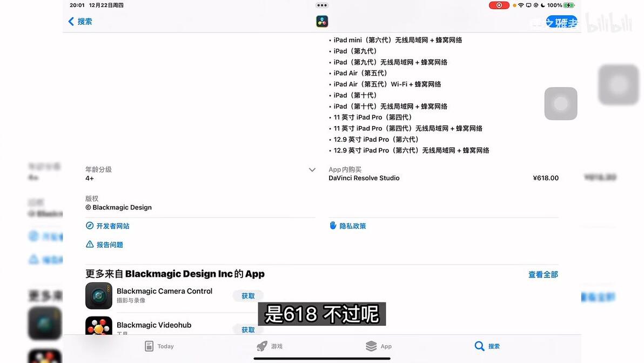
Task: Select the Blackmagic Camera Control title
Action: click(x=164, y=291)
